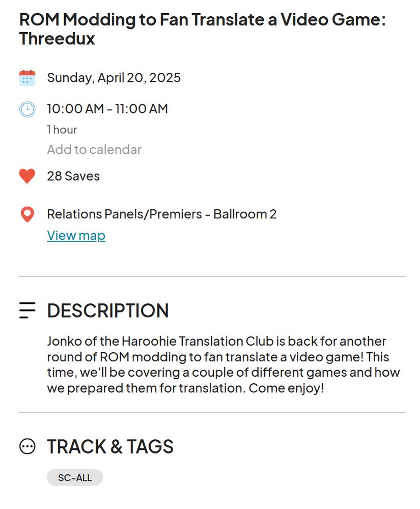Open View map link
The width and height of the screenshot is (420, 509).
pyautogui.click(x=75, y=235)
